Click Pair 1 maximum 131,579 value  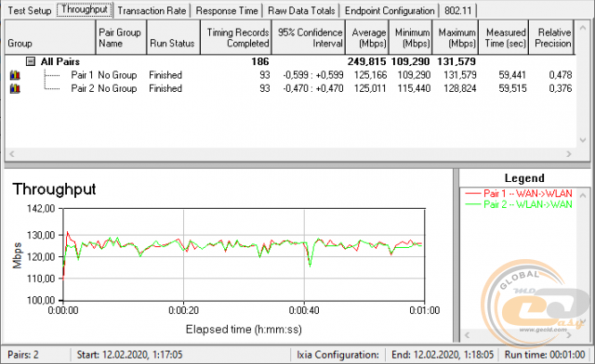pos(459,75)
